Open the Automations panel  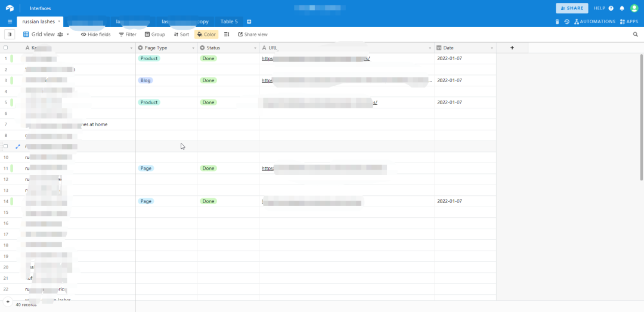click(x=595, y=21)
